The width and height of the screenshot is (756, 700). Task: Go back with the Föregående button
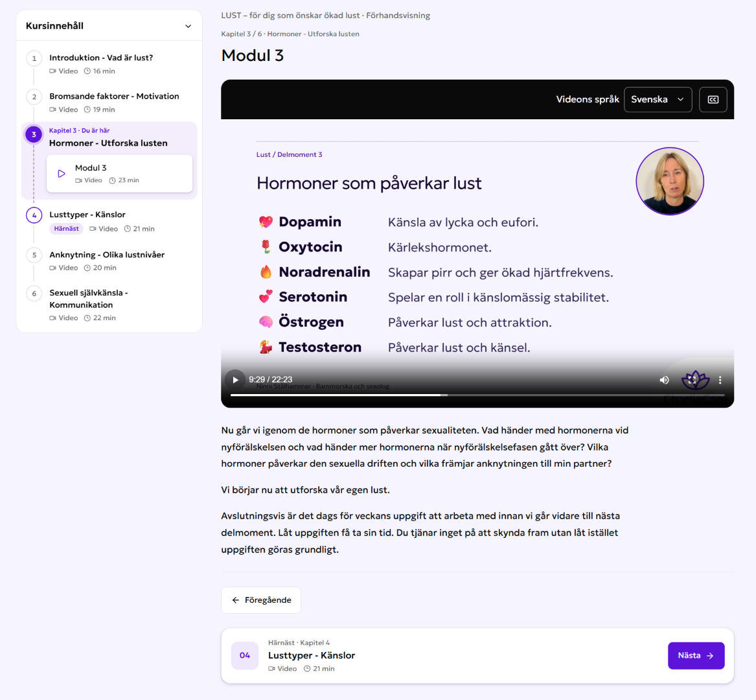(x=261, y=600)
